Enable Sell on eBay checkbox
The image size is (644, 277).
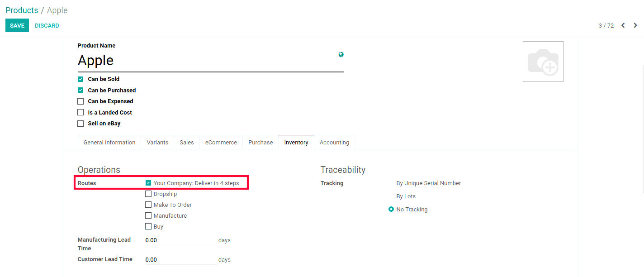pos(80,124)
